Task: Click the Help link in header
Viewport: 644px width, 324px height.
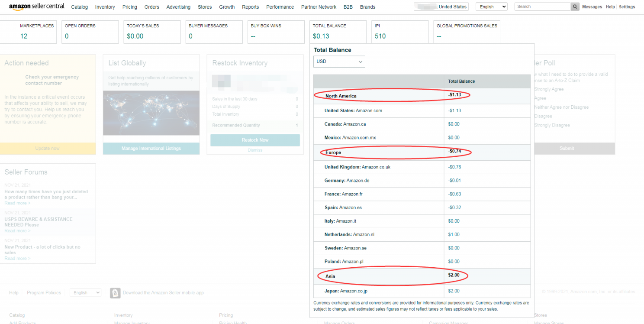Action: [x=610, y=7]
